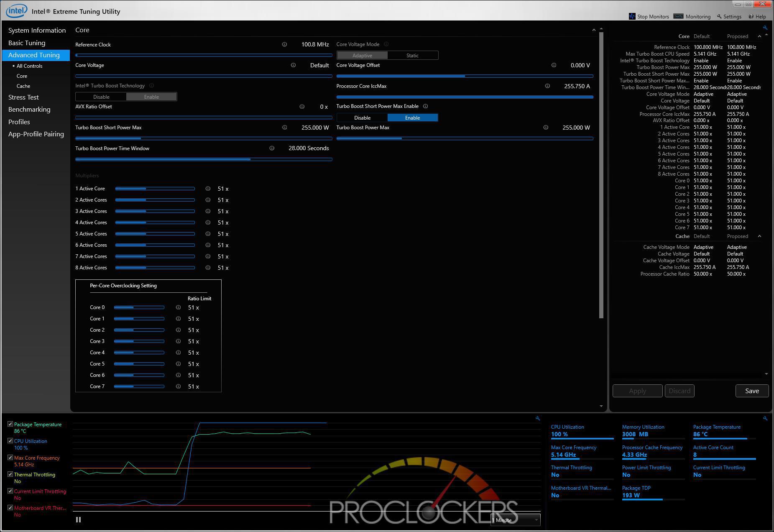Show Turbo Boost Short Power Max info
This screenshot has height=532, width=774.
tap(285, 128)
